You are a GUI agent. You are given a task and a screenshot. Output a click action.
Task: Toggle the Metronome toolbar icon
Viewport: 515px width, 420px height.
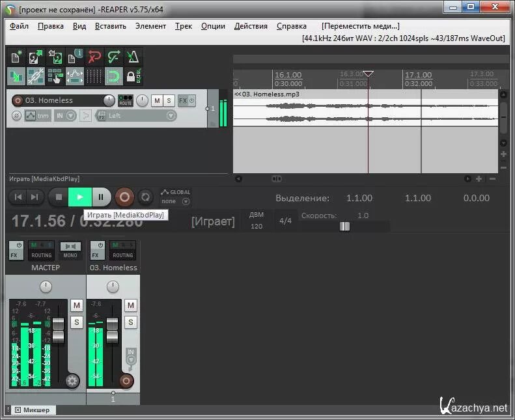[133, 57]
